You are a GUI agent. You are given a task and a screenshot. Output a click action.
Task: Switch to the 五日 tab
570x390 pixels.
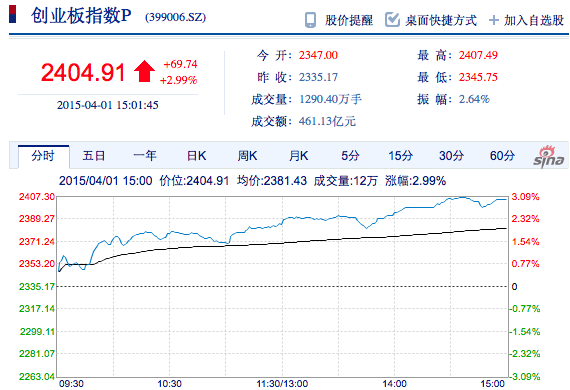(94, 156)
